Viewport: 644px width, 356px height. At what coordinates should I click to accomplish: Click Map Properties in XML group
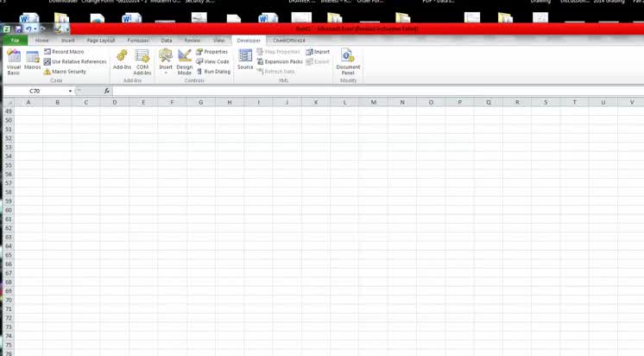pyautogui.click(x=279, y=52)
